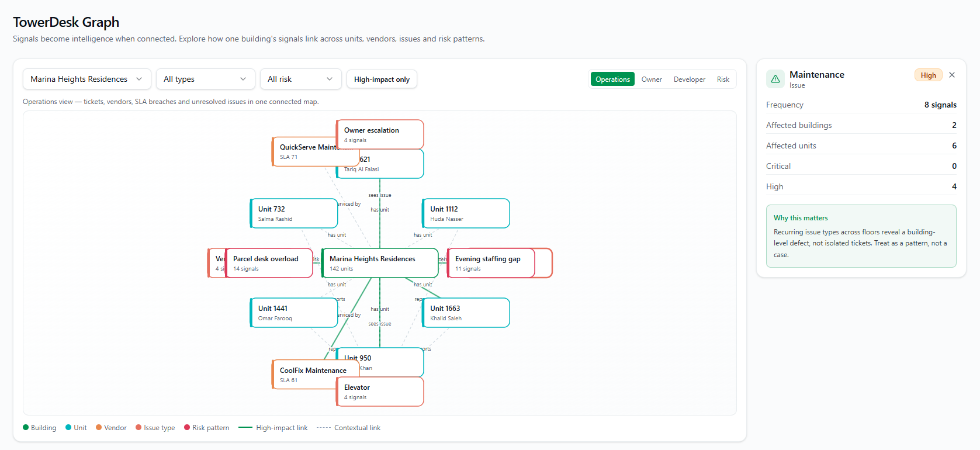The height and width of the screenshot is (450, 980).
Task: Switch to the Operations view tab
Action: click(612, 79)
